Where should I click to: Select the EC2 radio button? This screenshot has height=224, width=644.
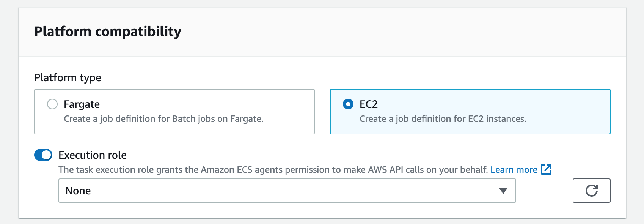point(348,104)
